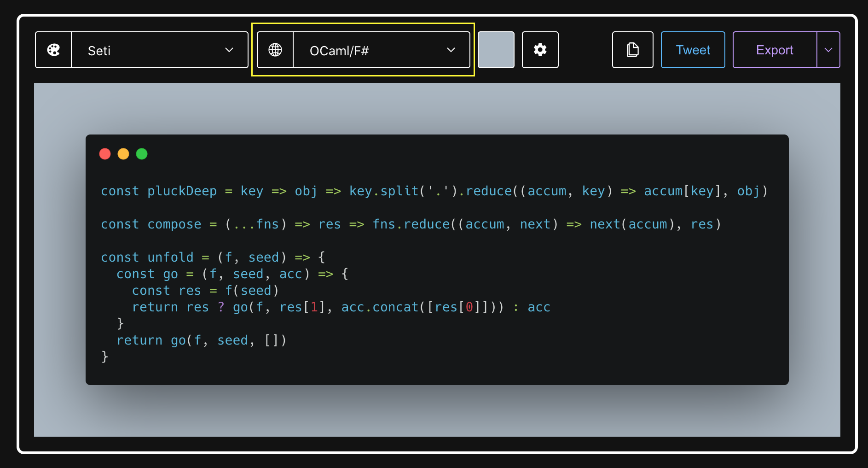This screenshot has height=468, width=868.
Task: Open the Seti theme dropdown
Action: click(160, 50)
